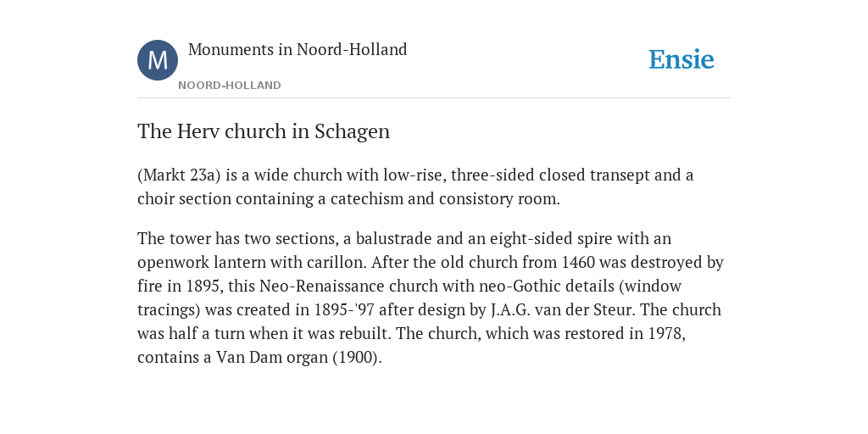Click the word transept in first paragraph
The image size is (868, 434).
click(x=620, y=175)
